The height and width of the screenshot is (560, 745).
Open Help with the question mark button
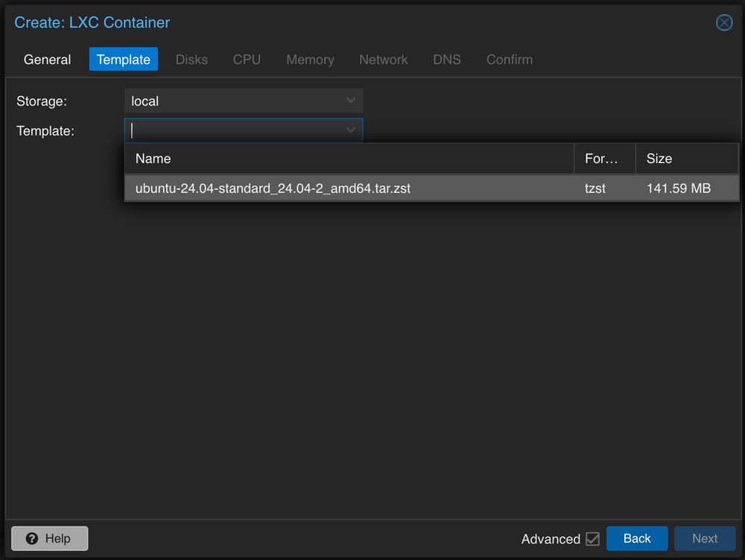(50, 538)
